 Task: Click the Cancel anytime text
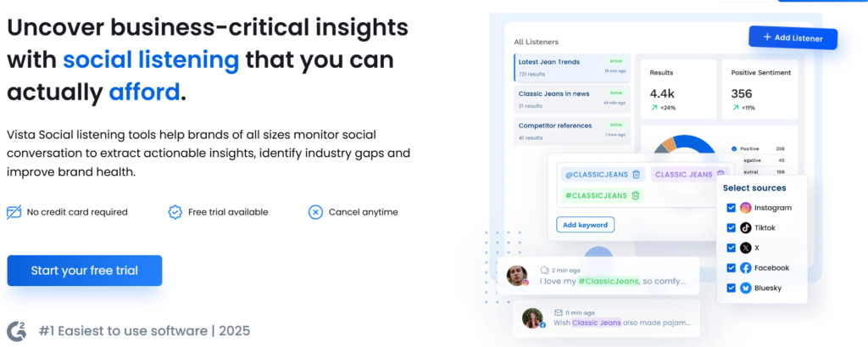[363, 212]
